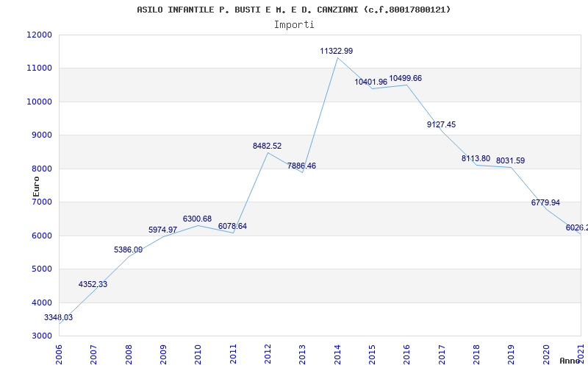Click y-axis tick 11000
The width and height of the screenshot is (588, 368).
point(39,68)
